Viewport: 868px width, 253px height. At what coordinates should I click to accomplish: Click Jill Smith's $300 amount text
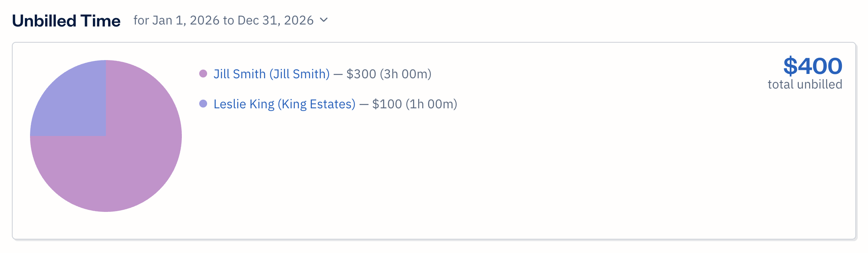click(x=360, y=74)
